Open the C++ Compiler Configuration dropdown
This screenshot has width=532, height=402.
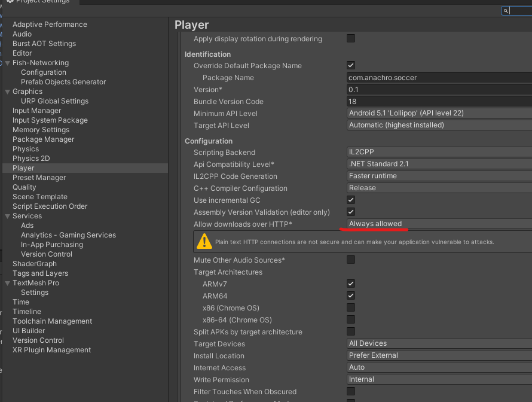439,188
